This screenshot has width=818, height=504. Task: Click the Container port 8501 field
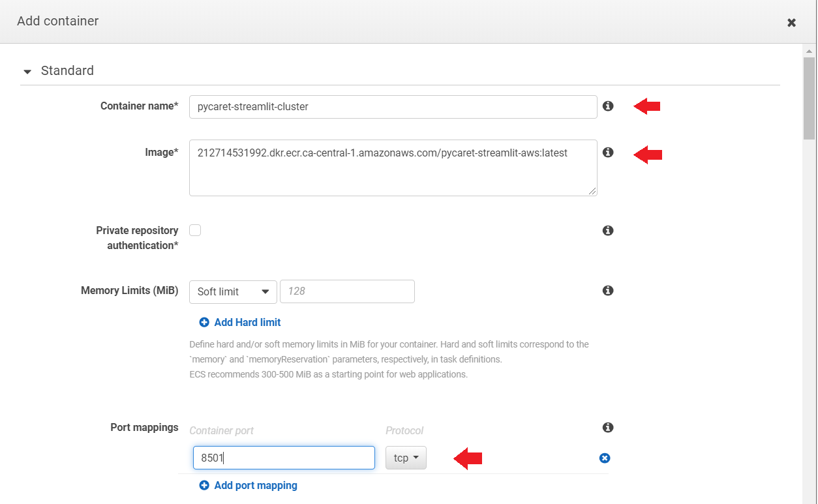tap(284, 458)
